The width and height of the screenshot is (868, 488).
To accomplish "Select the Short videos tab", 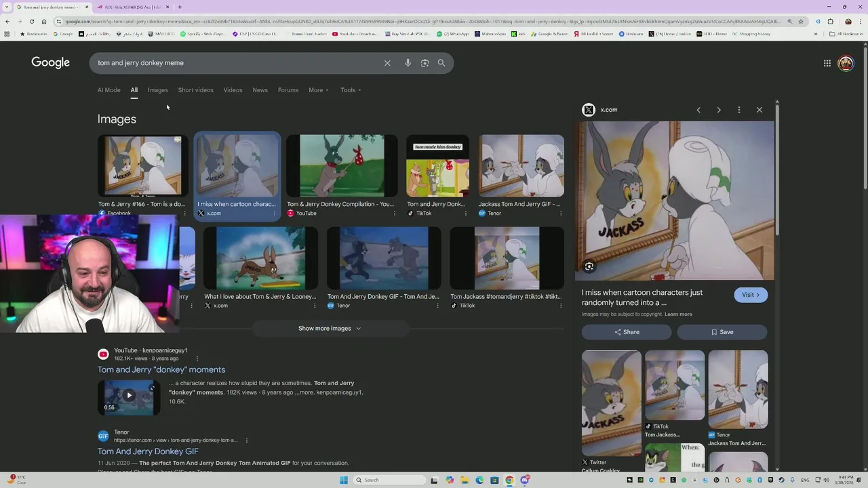I will point(195,90).
